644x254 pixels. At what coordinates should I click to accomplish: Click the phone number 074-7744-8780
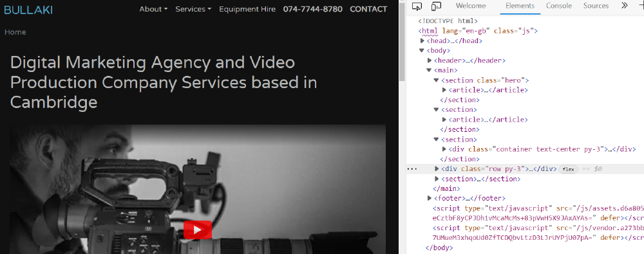tap(312, 9)
